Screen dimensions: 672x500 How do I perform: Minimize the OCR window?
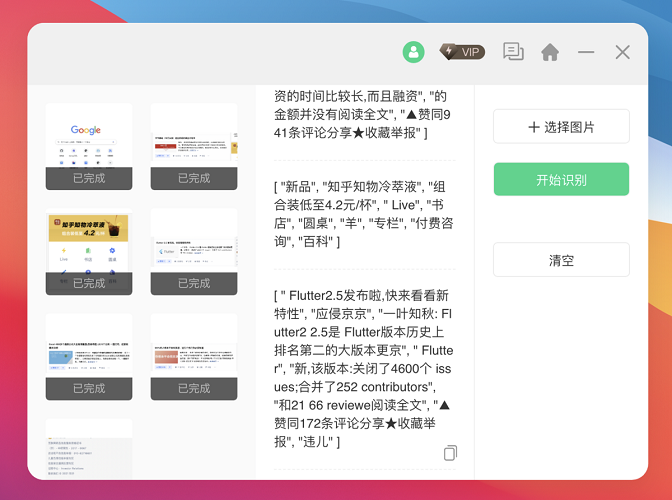(586, 52)
